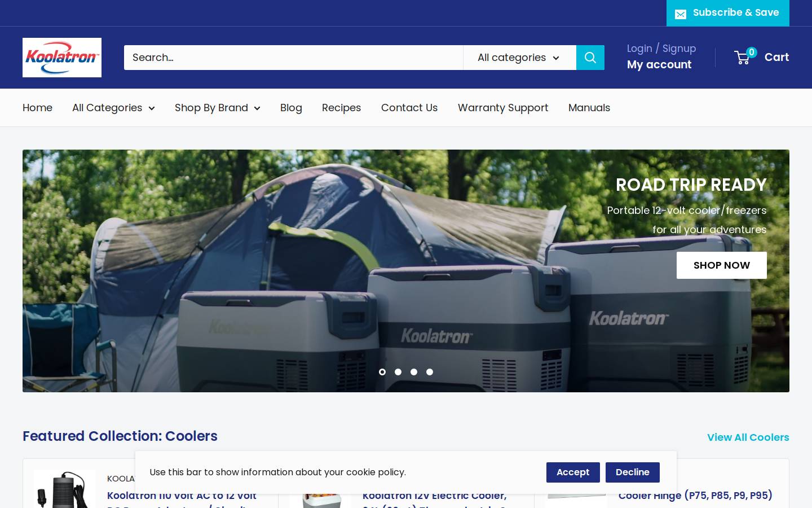Decline the cookie policy

[x=633, y=472]
